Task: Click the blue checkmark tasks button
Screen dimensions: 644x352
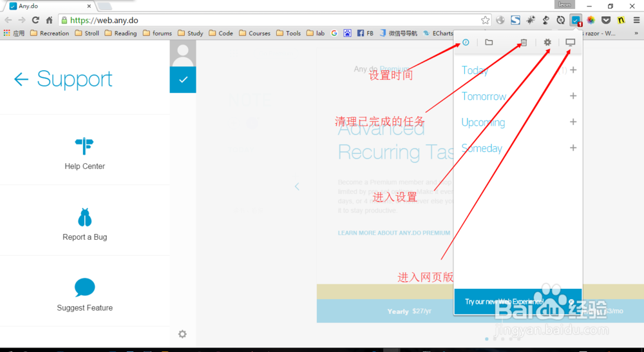Action: coord(183,79)
